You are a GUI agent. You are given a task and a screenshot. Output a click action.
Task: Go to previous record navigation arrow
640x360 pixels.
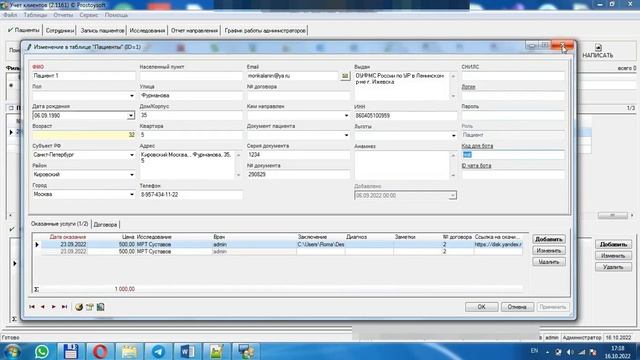coord(42,307)
